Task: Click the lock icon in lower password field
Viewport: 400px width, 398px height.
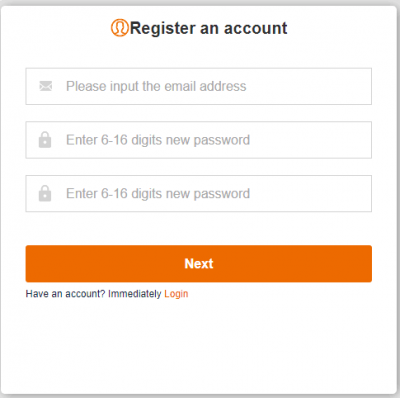Action: click(45, 193)
